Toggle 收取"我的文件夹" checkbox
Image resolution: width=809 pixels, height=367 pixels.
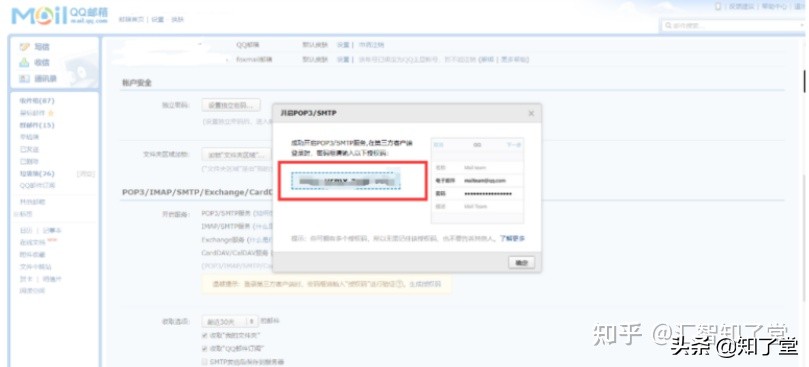coord(205,336)
